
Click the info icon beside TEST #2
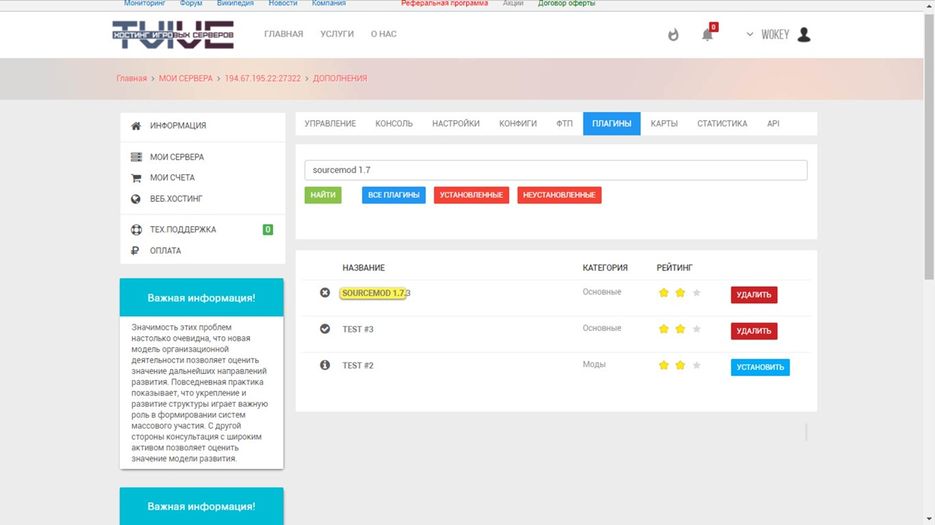325,365
